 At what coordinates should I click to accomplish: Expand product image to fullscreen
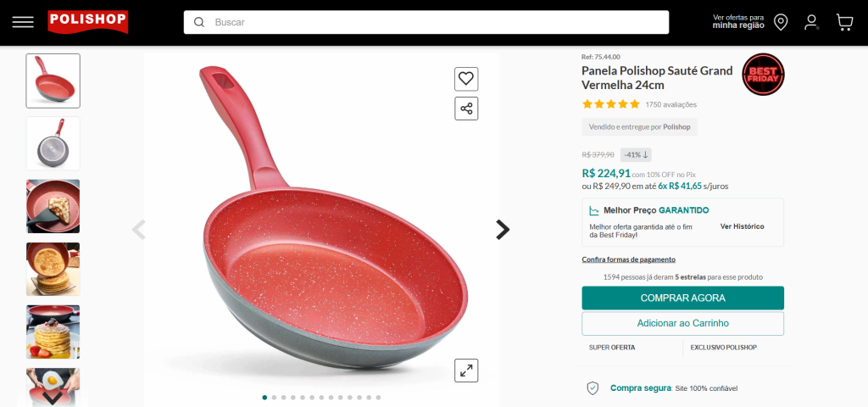[466, 371]
